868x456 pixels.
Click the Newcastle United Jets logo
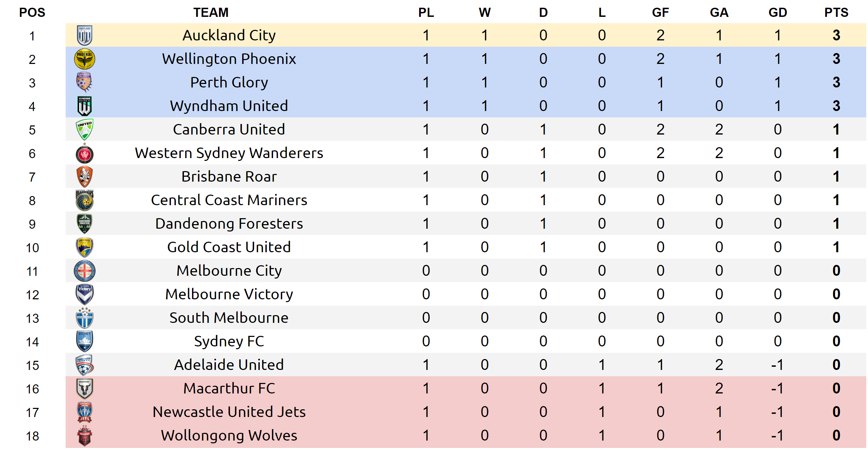click(84, 412)
